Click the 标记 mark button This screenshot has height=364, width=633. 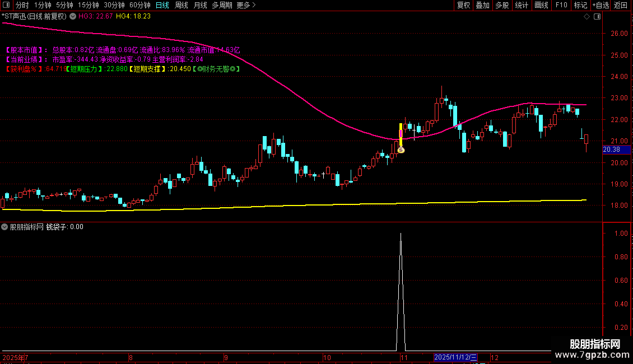pyautogui.click(x=580, y=5)
